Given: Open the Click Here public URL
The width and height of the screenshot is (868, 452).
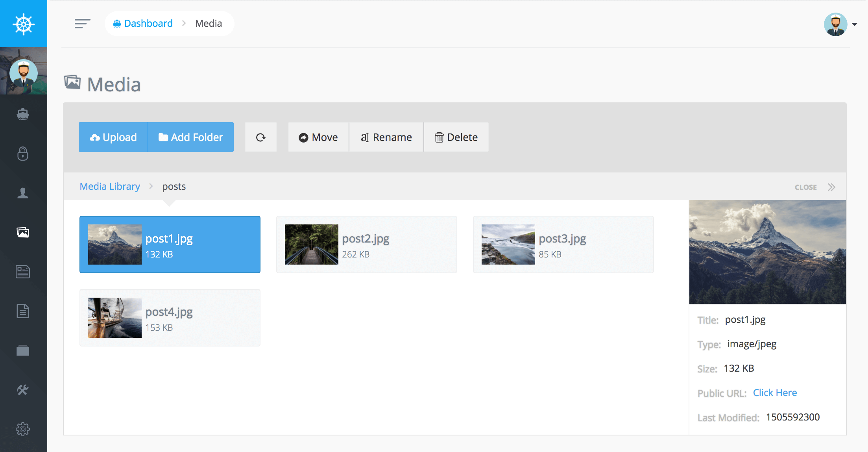Looking at the screenshot, I should tap(775, 393).
